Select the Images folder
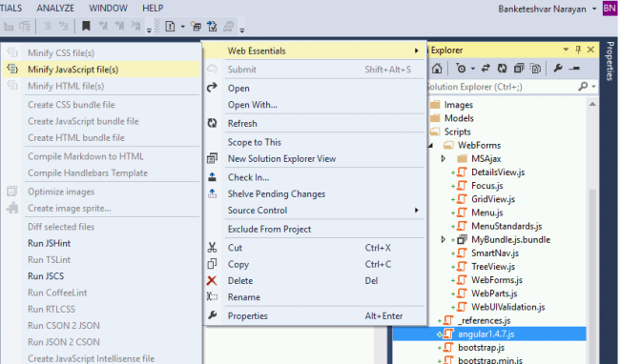 [x=458, y=105]
